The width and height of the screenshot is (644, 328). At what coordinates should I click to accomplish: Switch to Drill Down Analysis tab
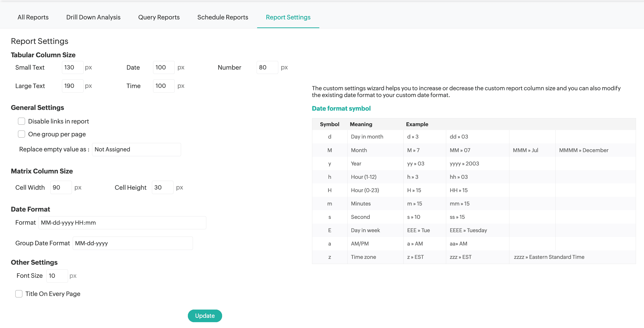(93, 17)
